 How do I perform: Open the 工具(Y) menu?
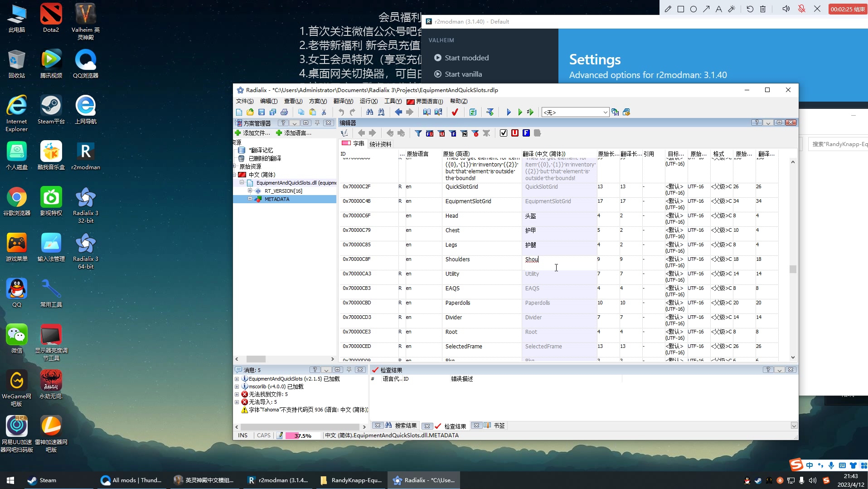click(393, 101)
